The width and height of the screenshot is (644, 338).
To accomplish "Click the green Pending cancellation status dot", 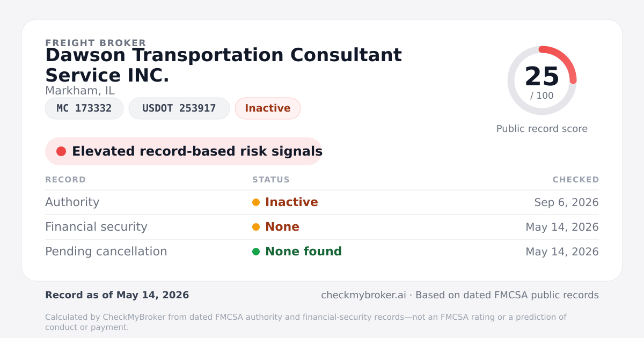I will pyautogui.click(x=256, y=252).
